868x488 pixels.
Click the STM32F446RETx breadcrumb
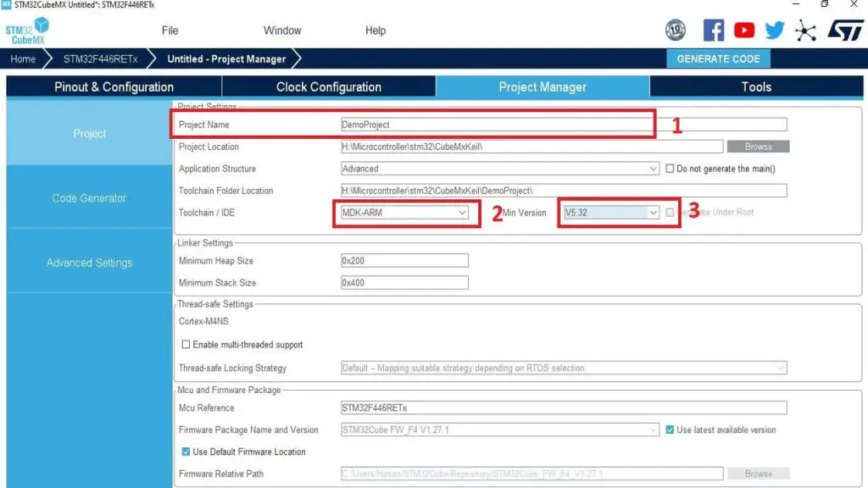[100, 59]
